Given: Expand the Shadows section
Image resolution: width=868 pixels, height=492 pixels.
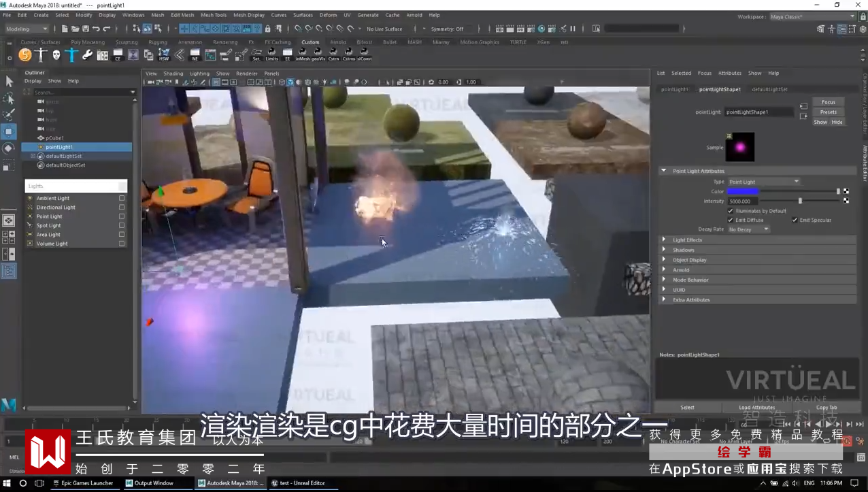Looking at the screenshot, I should tap(664, 250).
